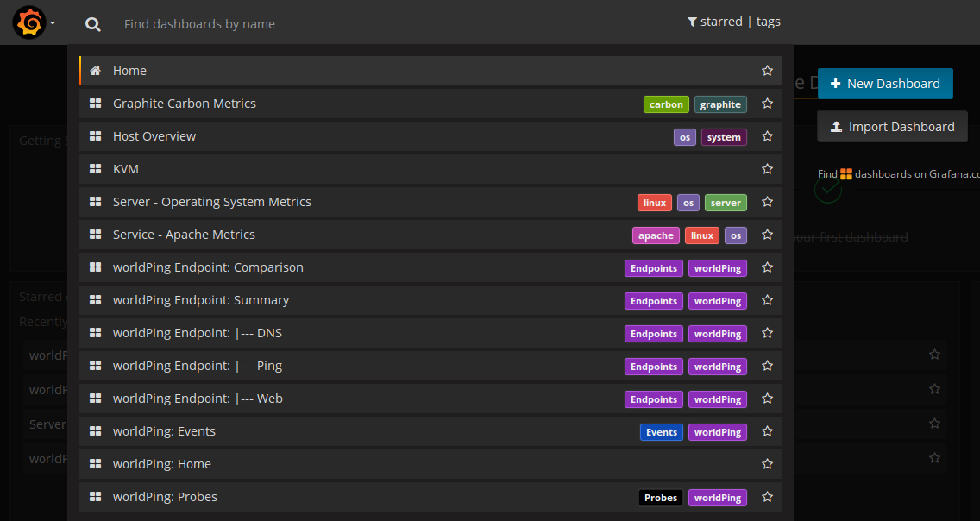Open worldPing Endpoint: |--- Ping

(x=430, y=366)
